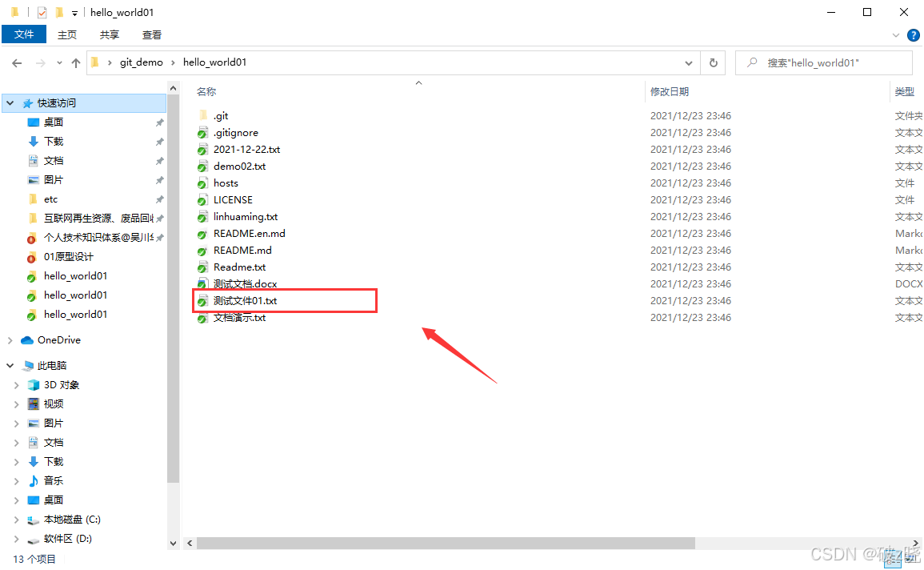The image size is (924, 570).
Task: Click the horizontal scrollbar thumb
Action: (446, 543)
